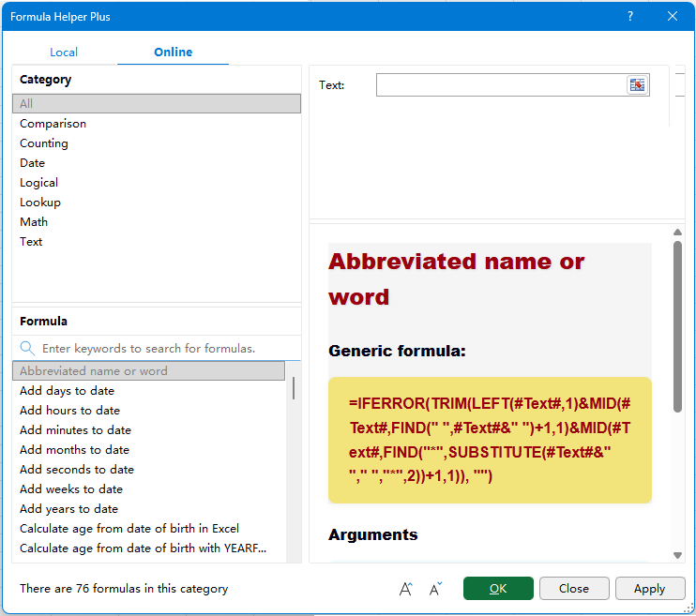Click the formula list scrollbar thumb

pos(294,388)
